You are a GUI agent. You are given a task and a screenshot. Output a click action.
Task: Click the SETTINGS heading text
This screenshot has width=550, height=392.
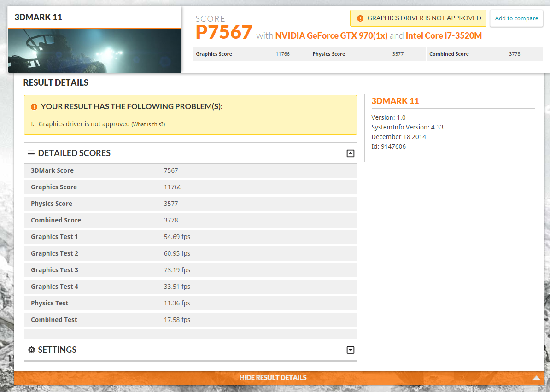pos(57,350)
